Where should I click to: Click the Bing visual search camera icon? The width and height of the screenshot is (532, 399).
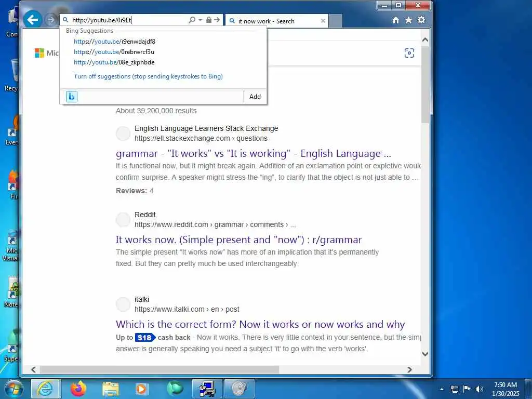point(409,53)
